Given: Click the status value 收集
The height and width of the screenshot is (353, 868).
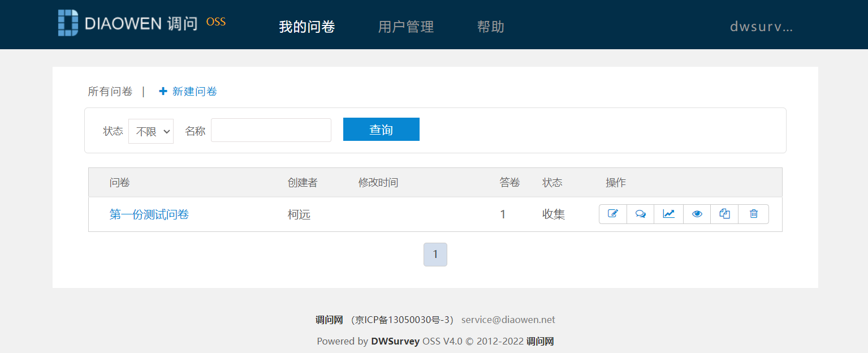Looking at the screenshot, I should pyautogui.click(x=554, y=214).
